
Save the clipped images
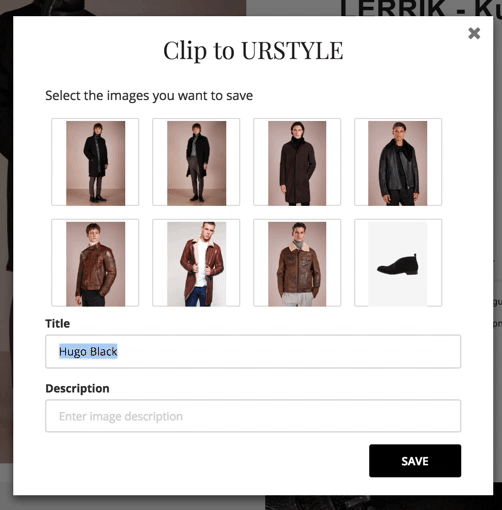(x=415, y=461)
